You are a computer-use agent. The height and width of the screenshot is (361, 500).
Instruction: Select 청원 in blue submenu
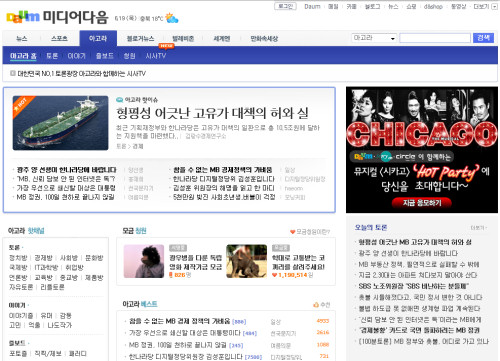click(129, 56)
